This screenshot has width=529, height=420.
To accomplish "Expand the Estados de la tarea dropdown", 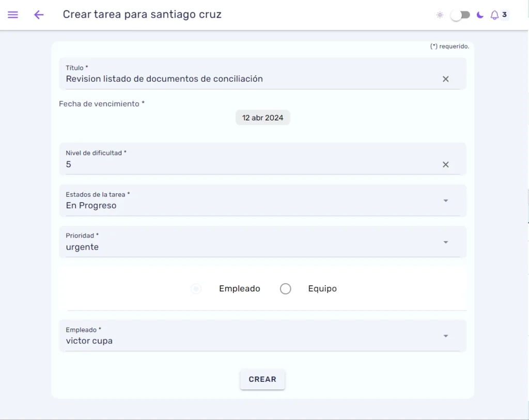I will click(262, 201).
